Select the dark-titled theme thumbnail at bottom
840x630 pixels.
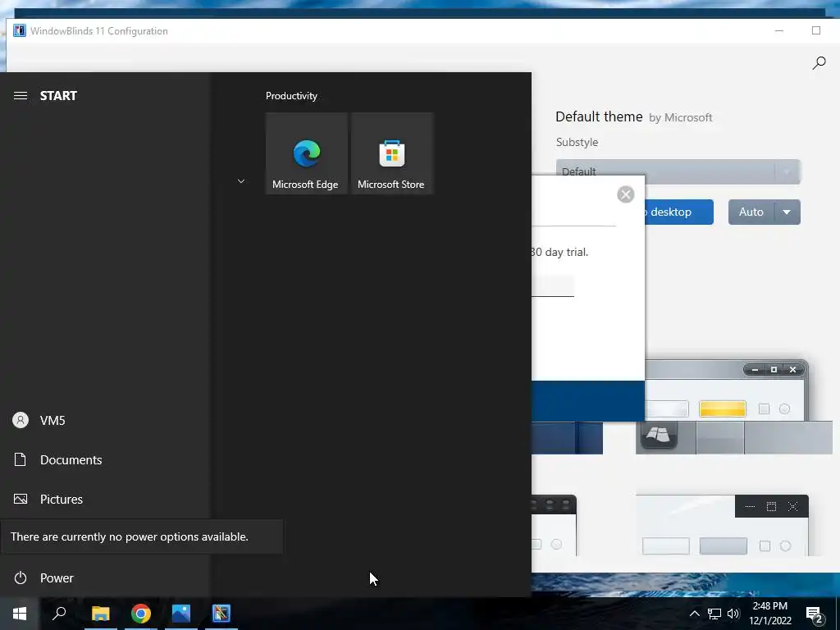[x=554, y=525]
